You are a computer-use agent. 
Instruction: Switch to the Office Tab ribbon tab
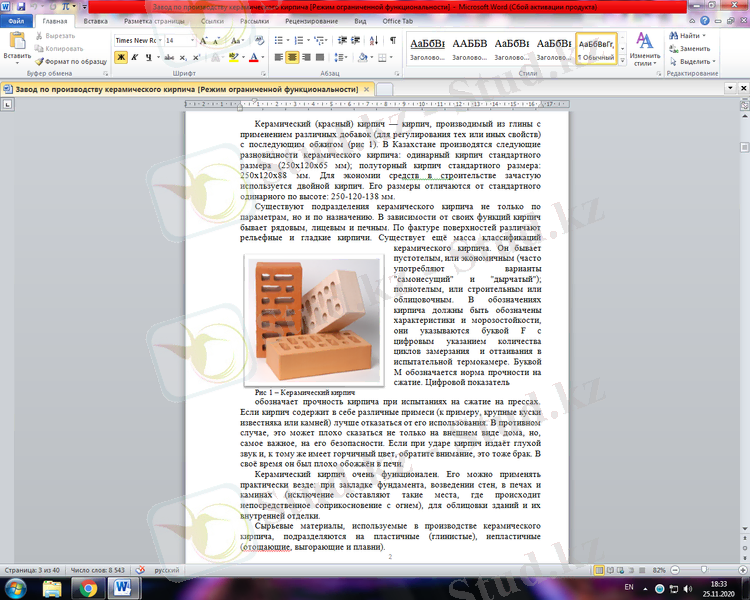pyautogui.click(x=397, y=21)
